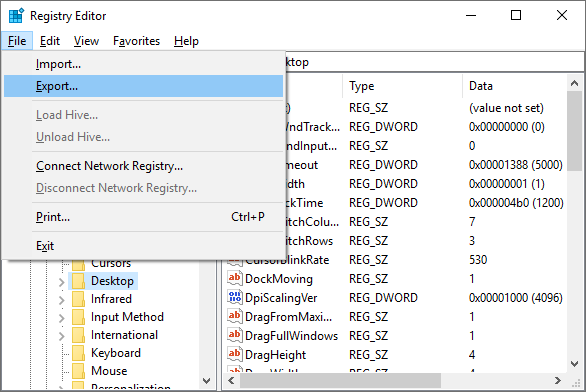Click the Input Method folder icon
This screenshot has width=586, height=392.
coord(78,317)
